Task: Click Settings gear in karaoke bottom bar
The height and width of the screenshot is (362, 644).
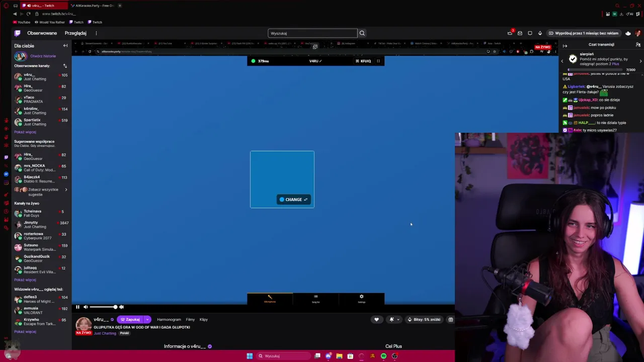Action: 361,299
